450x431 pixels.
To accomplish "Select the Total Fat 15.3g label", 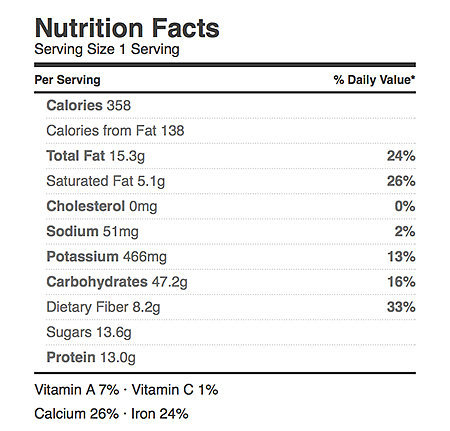I will point(96,156).
